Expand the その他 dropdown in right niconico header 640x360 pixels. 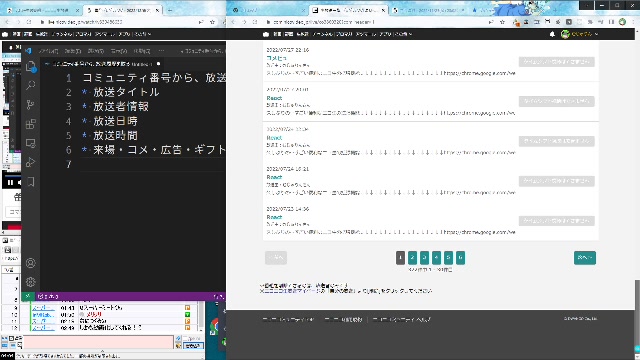coord(403,34)
